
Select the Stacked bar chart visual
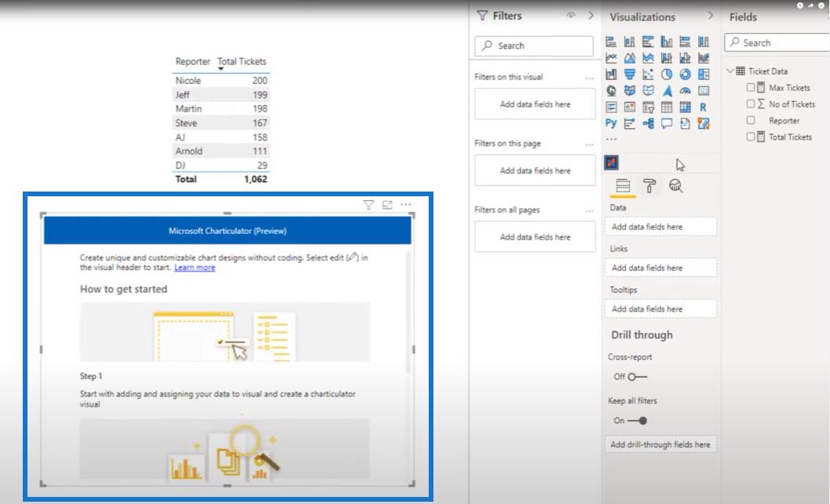[x=611, y=42]
